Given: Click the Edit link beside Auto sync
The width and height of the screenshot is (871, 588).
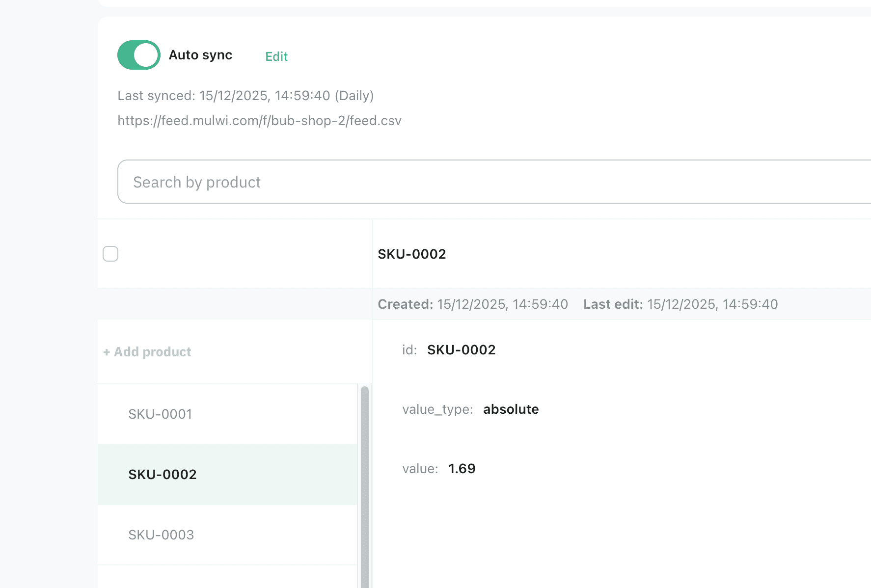Looking at the screenshot, I should 276,56.
